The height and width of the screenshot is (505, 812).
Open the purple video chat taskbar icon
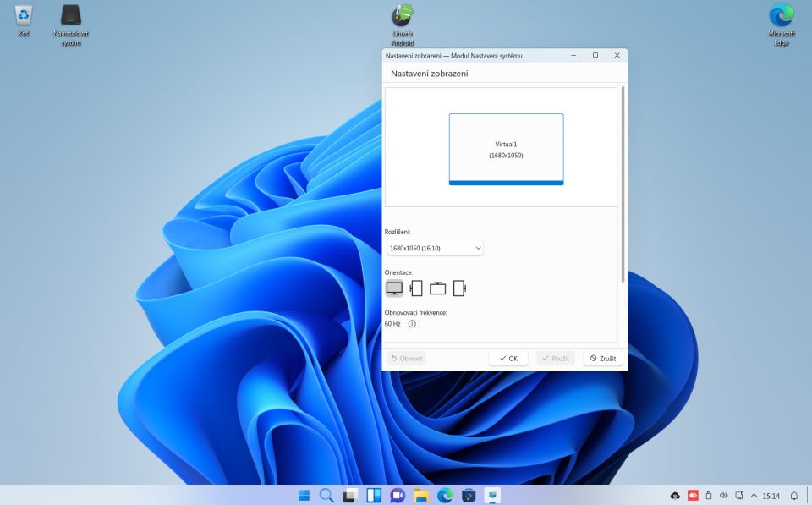pos(398,495)
